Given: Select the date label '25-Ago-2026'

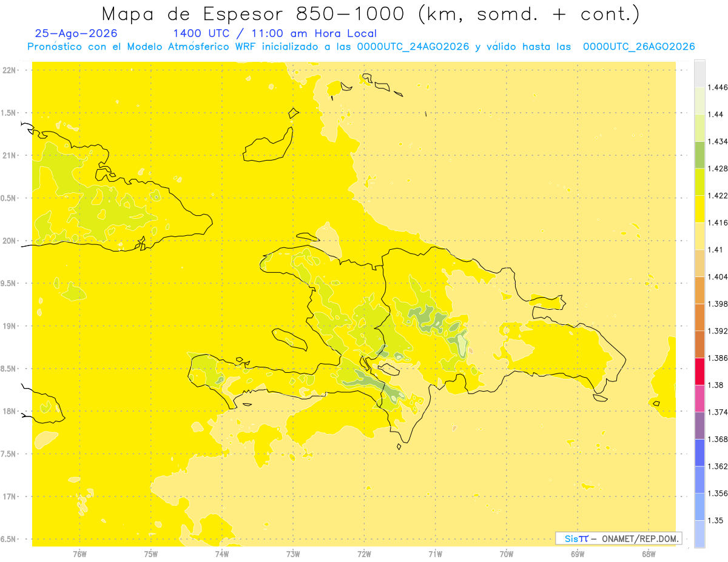Looking at the screenshot, I should [x=76, y=33].
